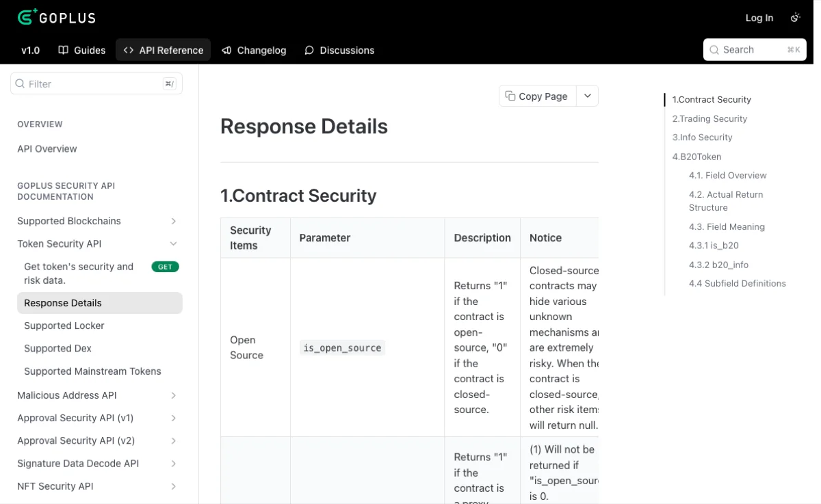Screen dimensions: 821x504
Task: Click the code brackets icon beside API Reference
Action: tap(128, 50)
